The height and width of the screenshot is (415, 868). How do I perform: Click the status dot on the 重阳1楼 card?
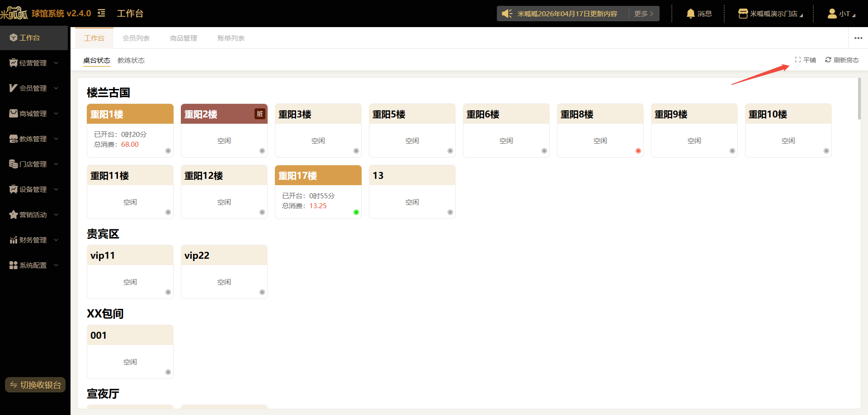click(168, 151)
